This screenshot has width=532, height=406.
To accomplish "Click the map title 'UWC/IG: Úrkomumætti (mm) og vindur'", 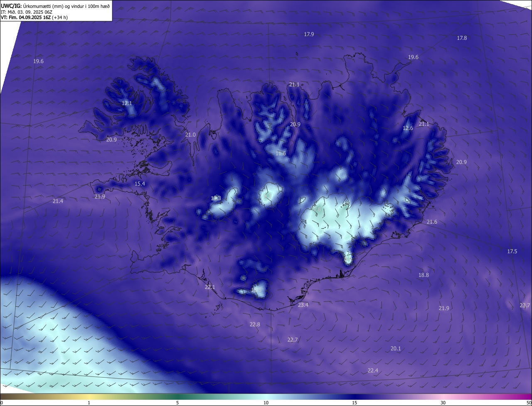I will pos(55,6).
